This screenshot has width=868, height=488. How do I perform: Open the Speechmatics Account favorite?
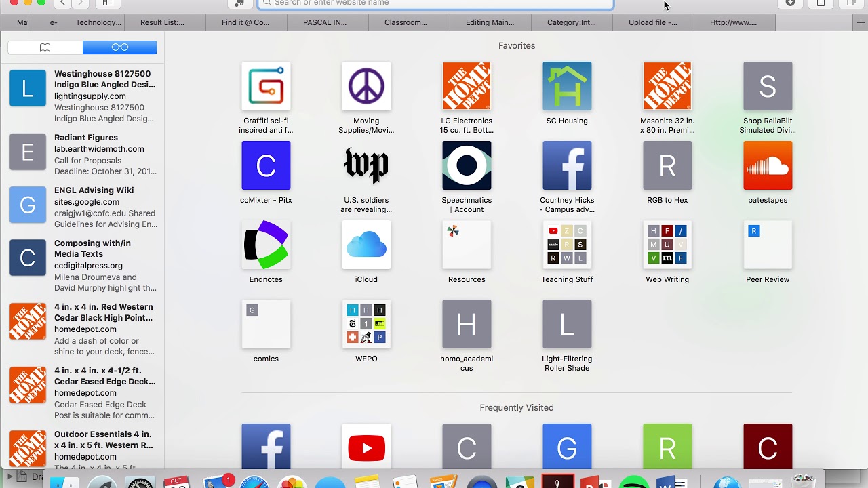[x=467, y=165]
